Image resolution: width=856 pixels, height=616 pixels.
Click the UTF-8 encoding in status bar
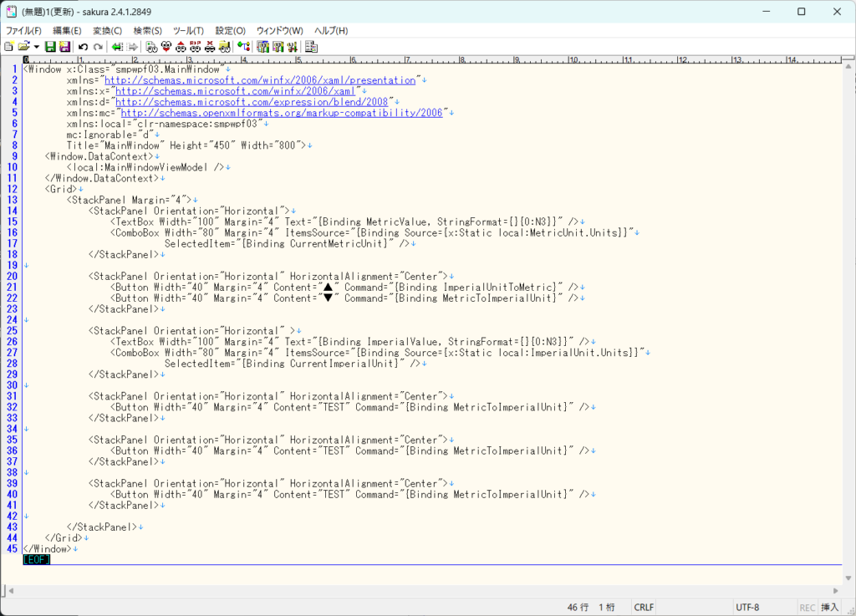pos(747,608)
